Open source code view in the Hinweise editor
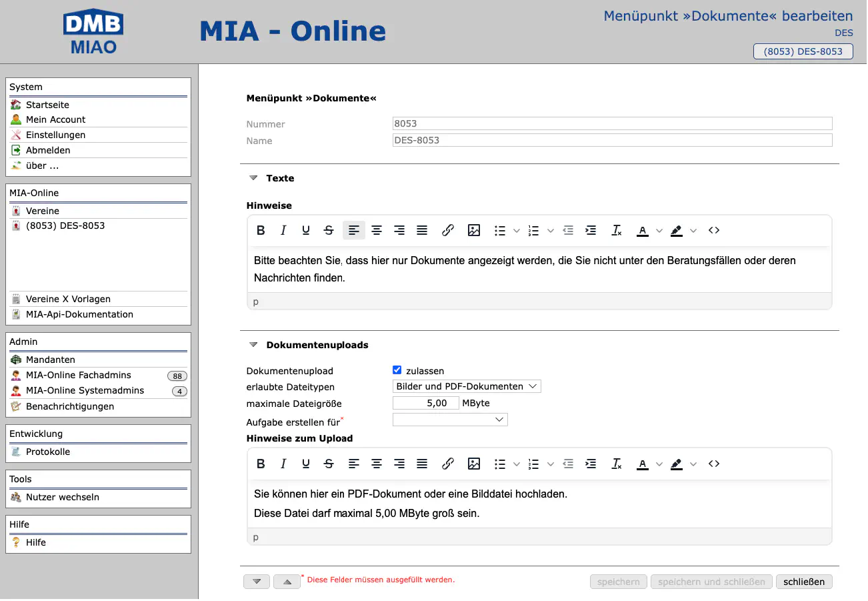The width and height of the screenshot is (868, 601). 714,231
